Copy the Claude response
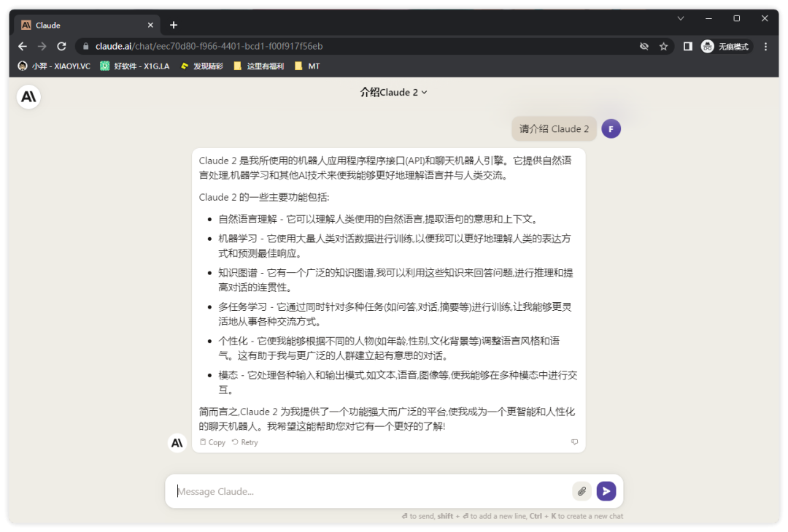Image resolution: width=788 pixels, height=532 pixels. click(x=212, y=442)
